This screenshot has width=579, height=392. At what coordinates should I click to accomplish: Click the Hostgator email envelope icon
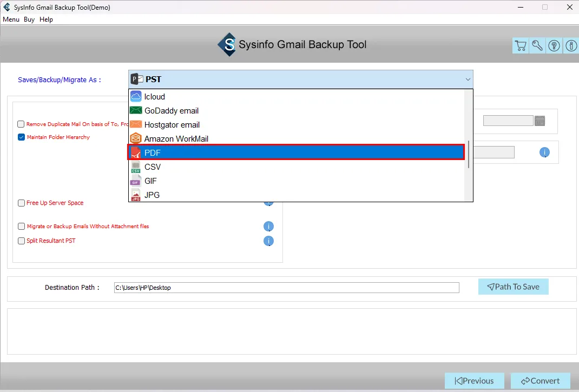(136, 124)
